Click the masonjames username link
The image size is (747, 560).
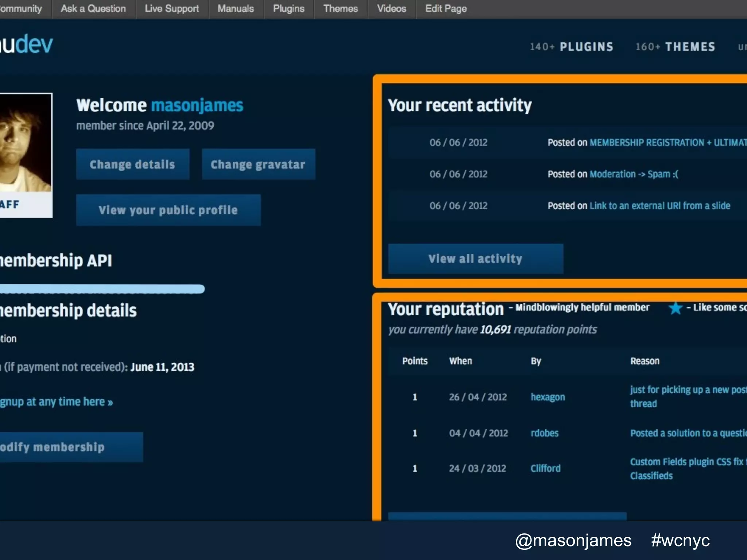tap(197, 105)
